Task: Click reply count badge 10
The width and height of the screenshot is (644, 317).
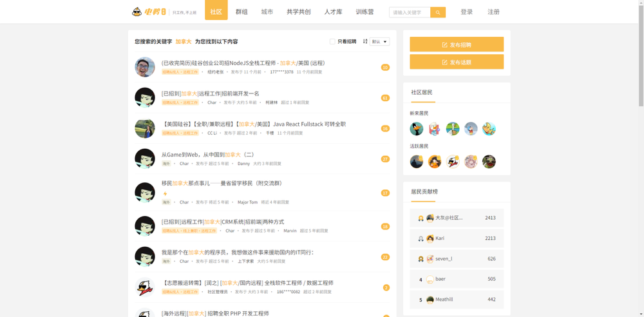Action: [x=385, y=68]
